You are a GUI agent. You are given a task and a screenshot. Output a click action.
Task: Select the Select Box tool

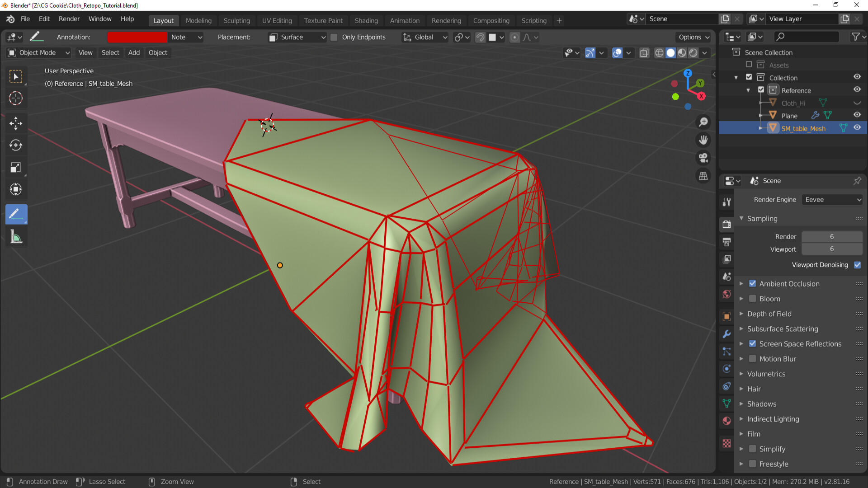click(16, 77)
